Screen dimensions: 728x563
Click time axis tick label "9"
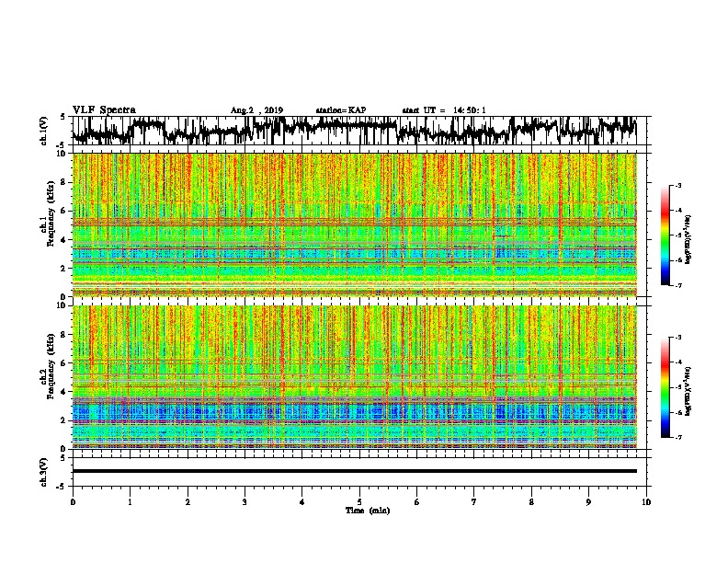[588, 502]
